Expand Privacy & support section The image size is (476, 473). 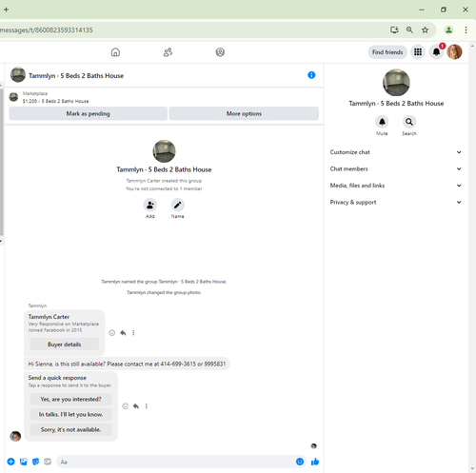click(395, 202)
